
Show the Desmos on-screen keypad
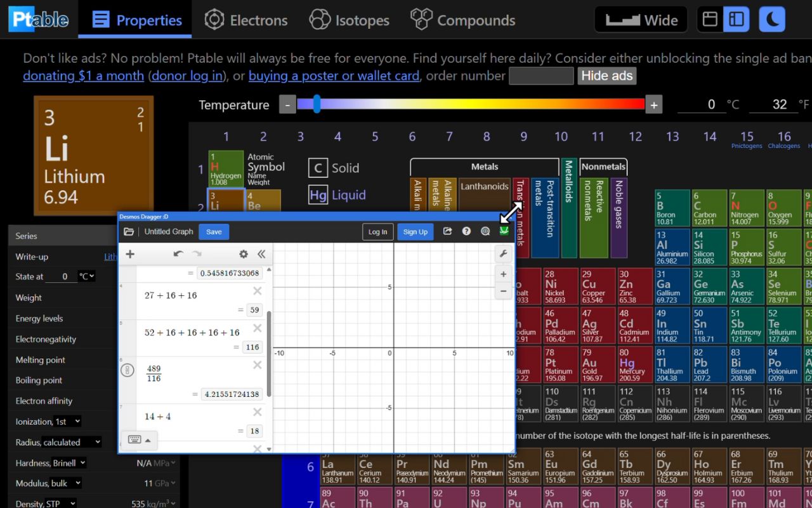pyautogui.click(x=139, y=439)
